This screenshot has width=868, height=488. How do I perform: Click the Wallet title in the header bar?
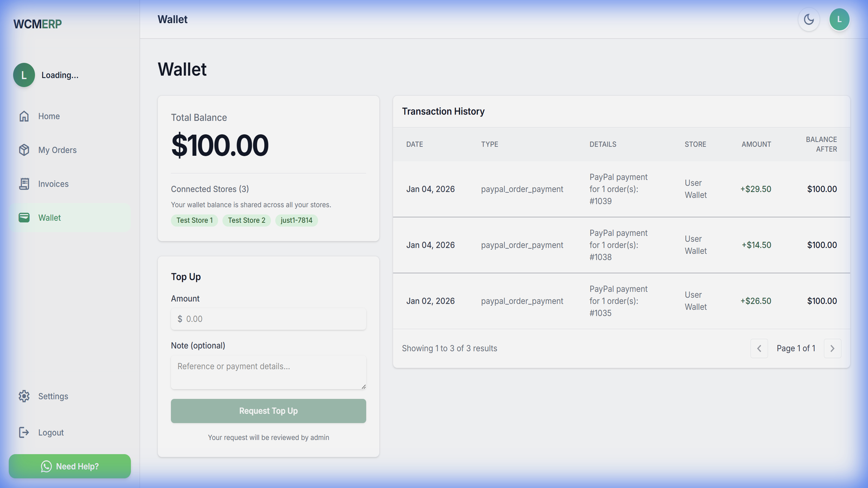tap(172, 19)
